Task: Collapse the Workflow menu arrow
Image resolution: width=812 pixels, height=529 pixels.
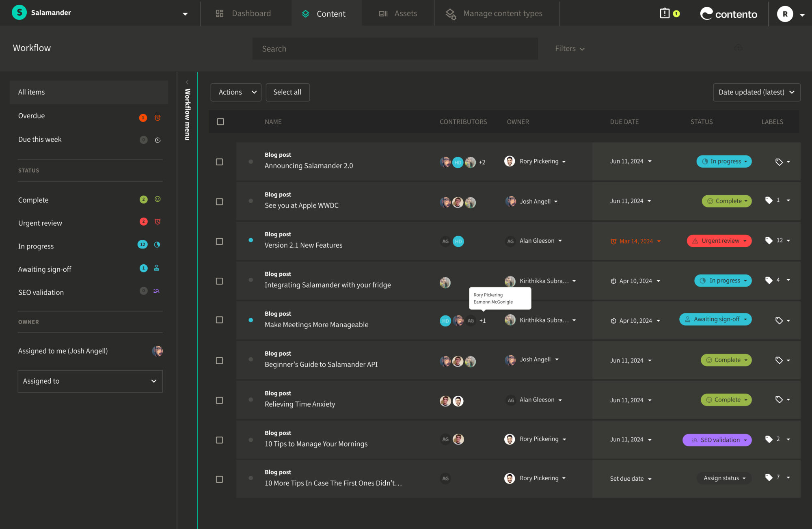Action: (187, 82)
